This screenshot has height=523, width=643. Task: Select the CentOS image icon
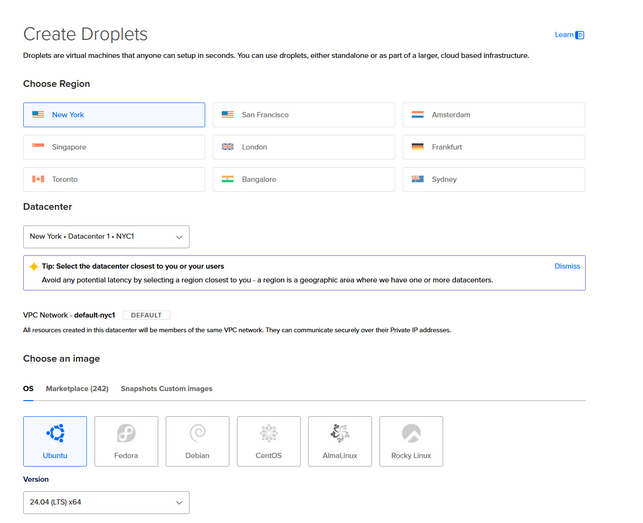click(269, 434)
